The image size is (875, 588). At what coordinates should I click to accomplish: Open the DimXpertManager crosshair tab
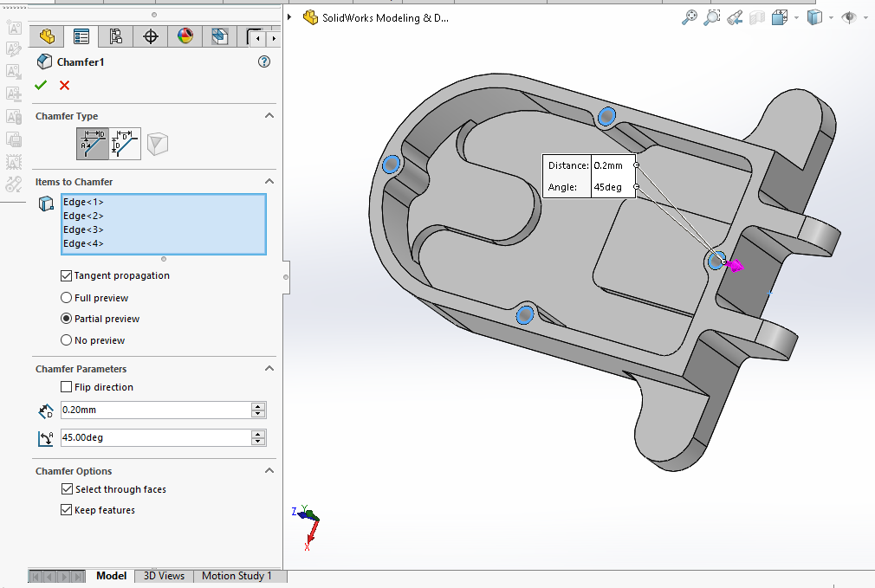click(x=151, y=36)
